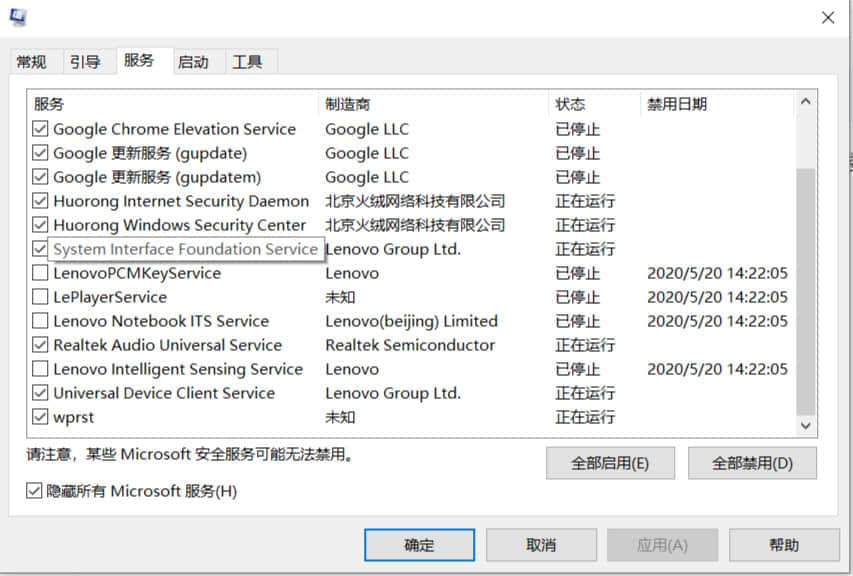Click disable date of Lenovo Intelligent Sensing row
Viewport: 853px width, 576px height.
pyautogui.click(x=717, y=369)
